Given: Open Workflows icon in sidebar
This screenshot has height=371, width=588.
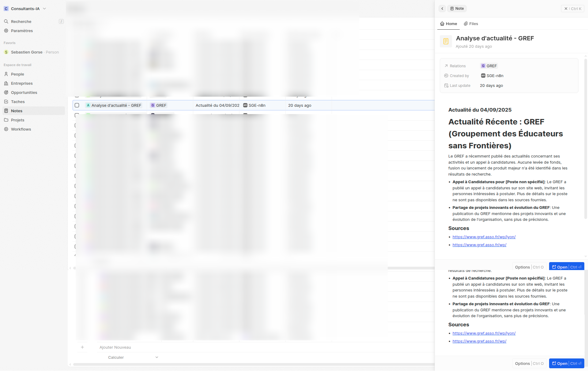Looking at the screenshot, I should tap(6, 129).
